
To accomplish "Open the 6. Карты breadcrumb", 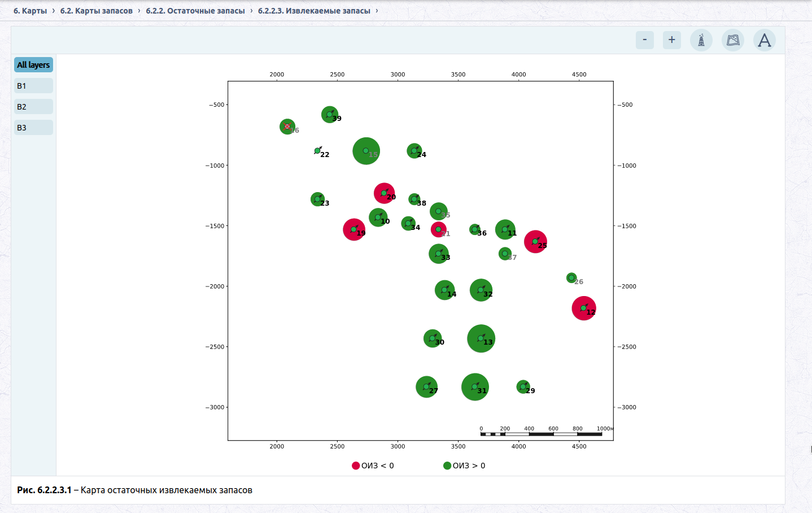I will point(30,11).
